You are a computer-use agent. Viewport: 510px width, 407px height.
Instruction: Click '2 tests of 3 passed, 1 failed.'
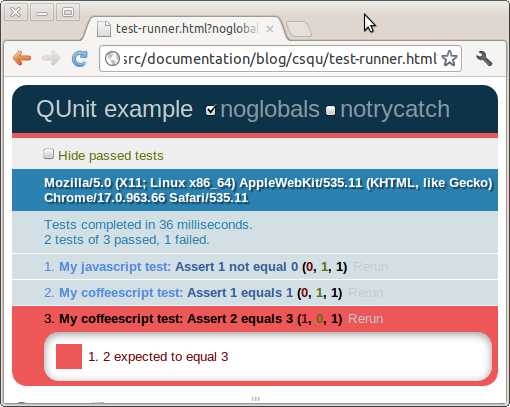[x=127, y=240]
